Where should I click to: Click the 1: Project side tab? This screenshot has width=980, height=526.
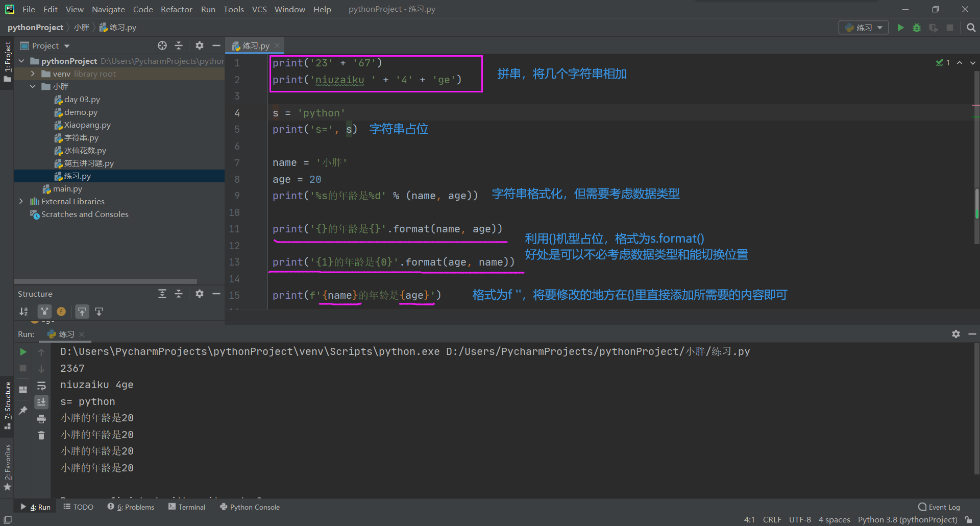click(x=7, y=62)
